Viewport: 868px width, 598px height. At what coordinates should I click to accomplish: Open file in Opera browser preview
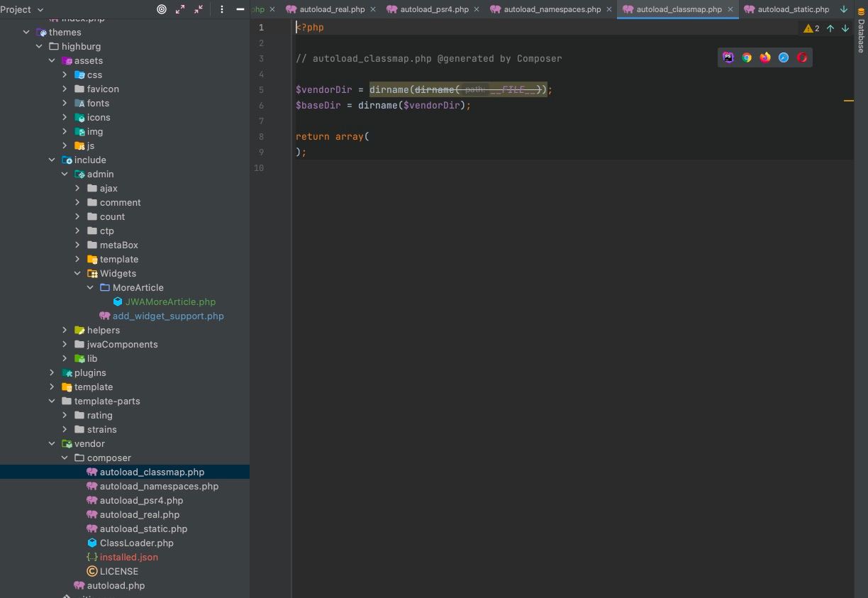pyautogui.click(x=802, y=58)
